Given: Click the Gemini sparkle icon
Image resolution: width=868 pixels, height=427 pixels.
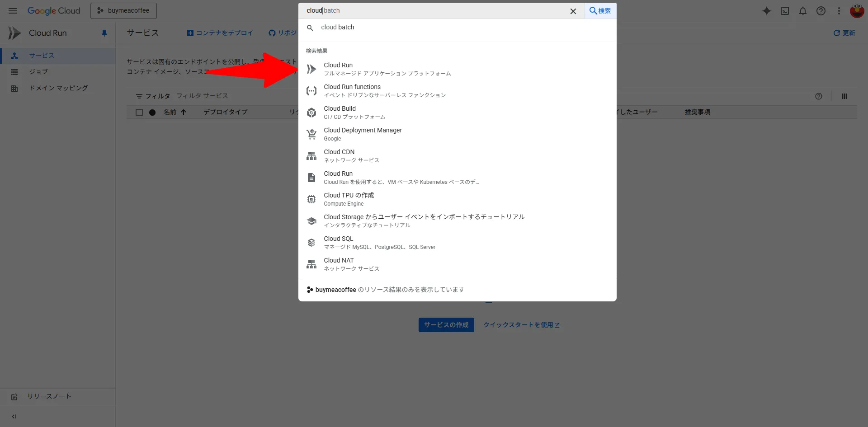Looking at the screenshot, I should (766, 11).
